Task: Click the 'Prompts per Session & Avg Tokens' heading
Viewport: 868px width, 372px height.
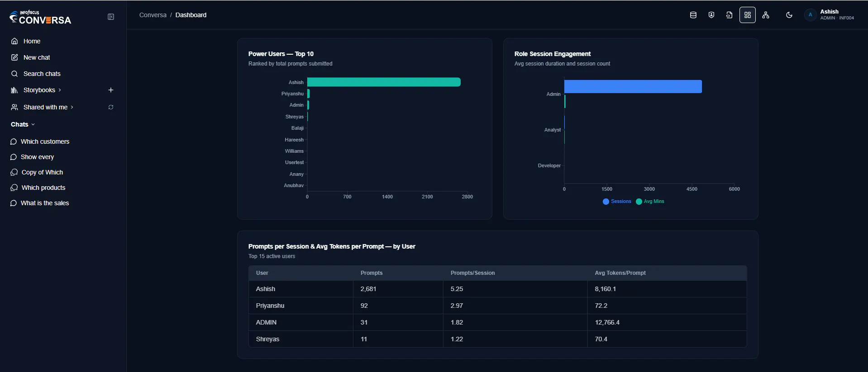Action: pos(332,246)
